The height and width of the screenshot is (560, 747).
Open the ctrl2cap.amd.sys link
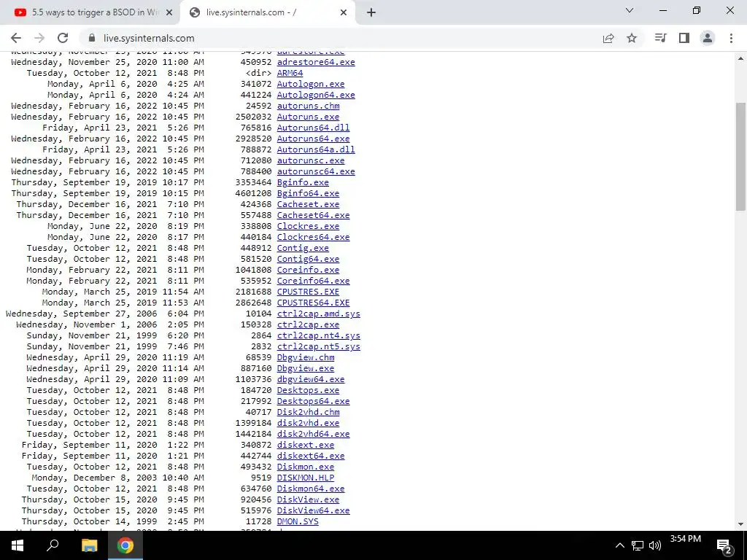click(x=319, y=314)
